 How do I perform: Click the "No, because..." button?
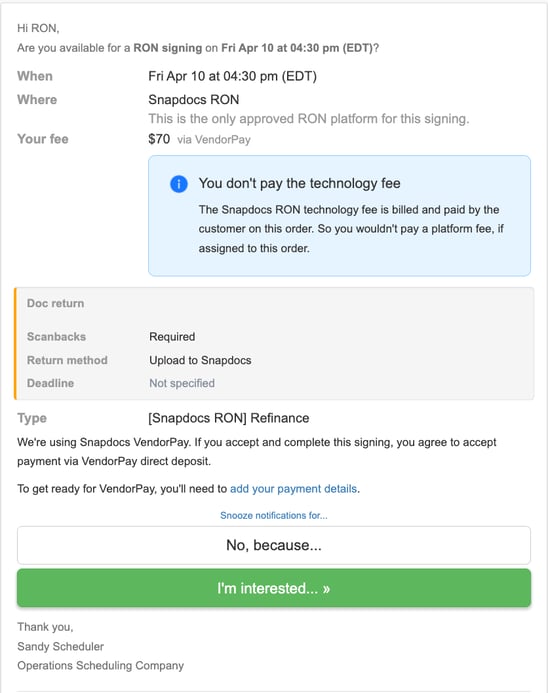pos(274,545)
